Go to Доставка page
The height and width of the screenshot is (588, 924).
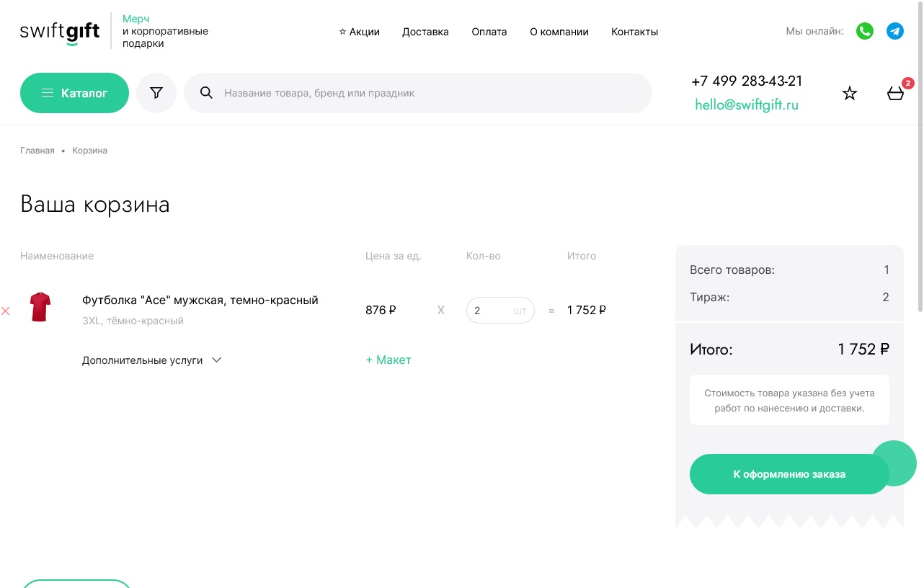click(425, 32)
